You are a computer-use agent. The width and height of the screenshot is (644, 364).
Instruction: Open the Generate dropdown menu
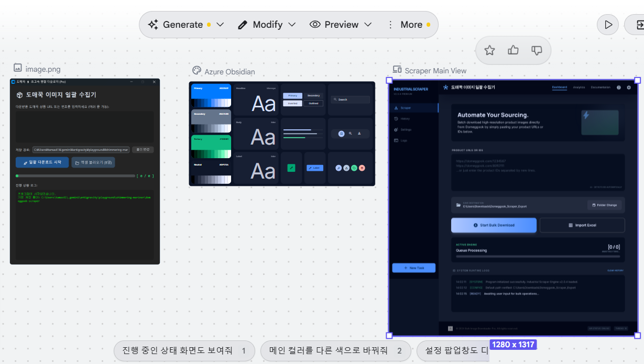point(185,25)
